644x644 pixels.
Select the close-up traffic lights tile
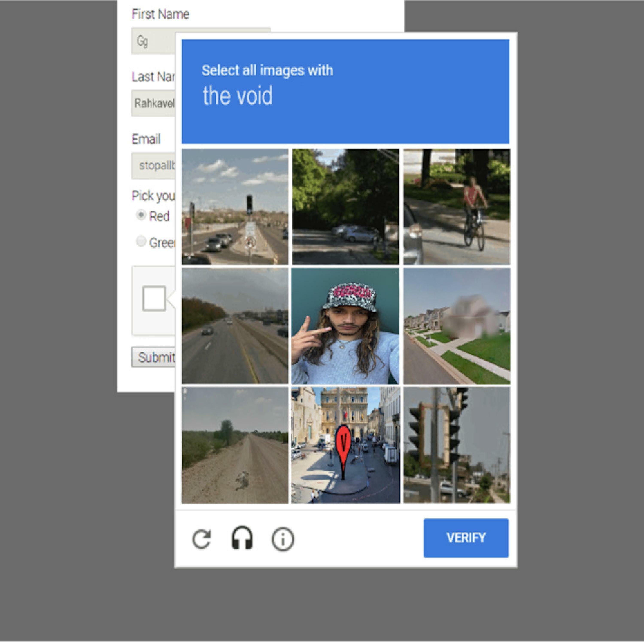pyautogui.click(x=457, y=445)
